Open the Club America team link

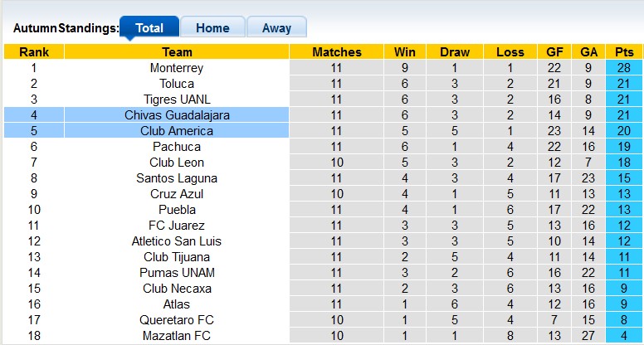(177, 131)
